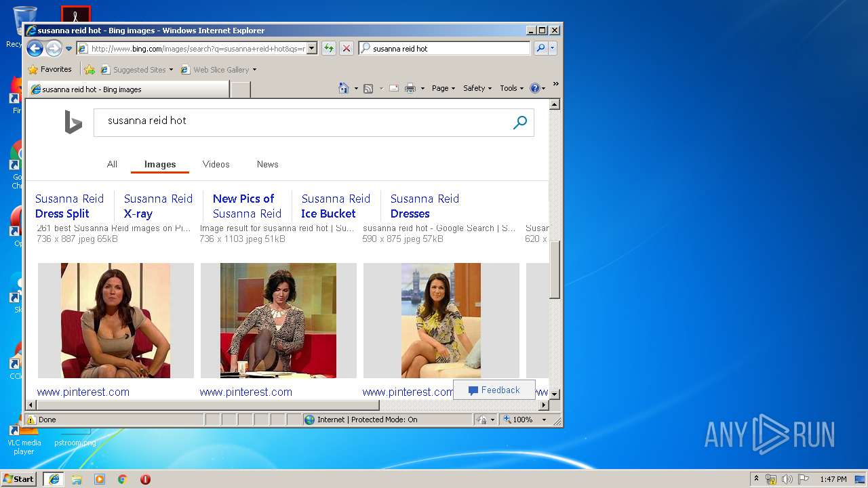Open 'Susanna Reid Ice Bucket' suggestion
This screenshot has width=868, height=488.
pos(336,206)
